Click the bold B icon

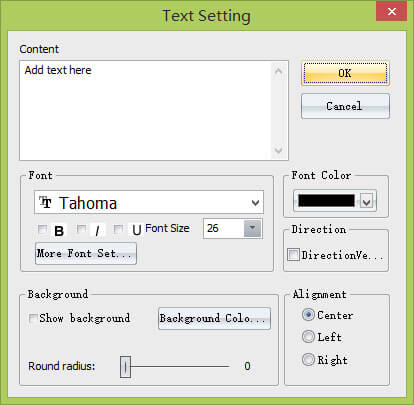(59, 231)
